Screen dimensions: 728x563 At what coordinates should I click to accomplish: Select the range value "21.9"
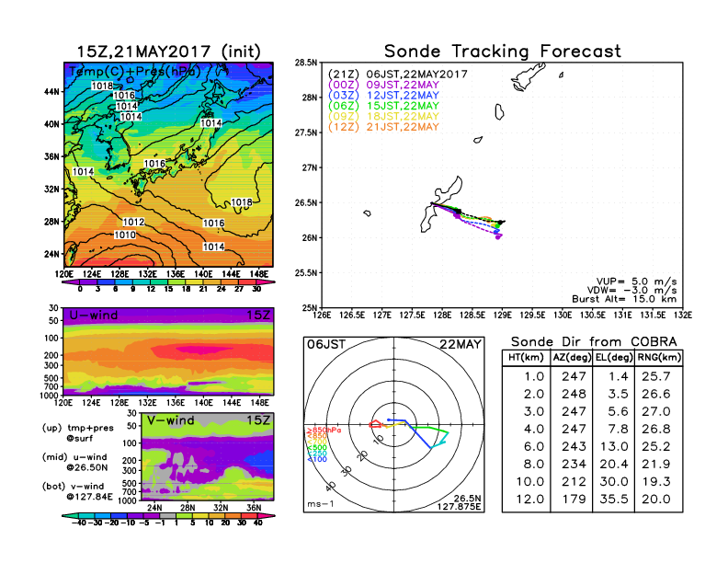click(x=656, y=464)
